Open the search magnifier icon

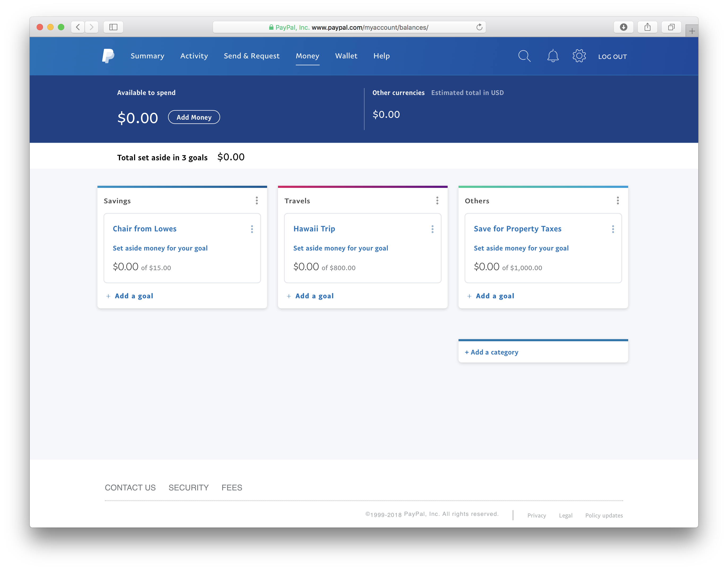tap(524, 56)
